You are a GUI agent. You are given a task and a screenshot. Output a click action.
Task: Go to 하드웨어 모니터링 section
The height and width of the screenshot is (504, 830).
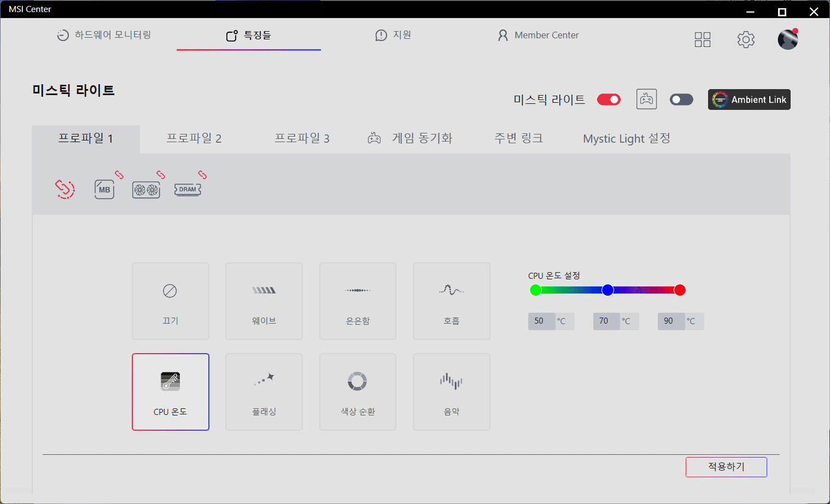point(104,35)
